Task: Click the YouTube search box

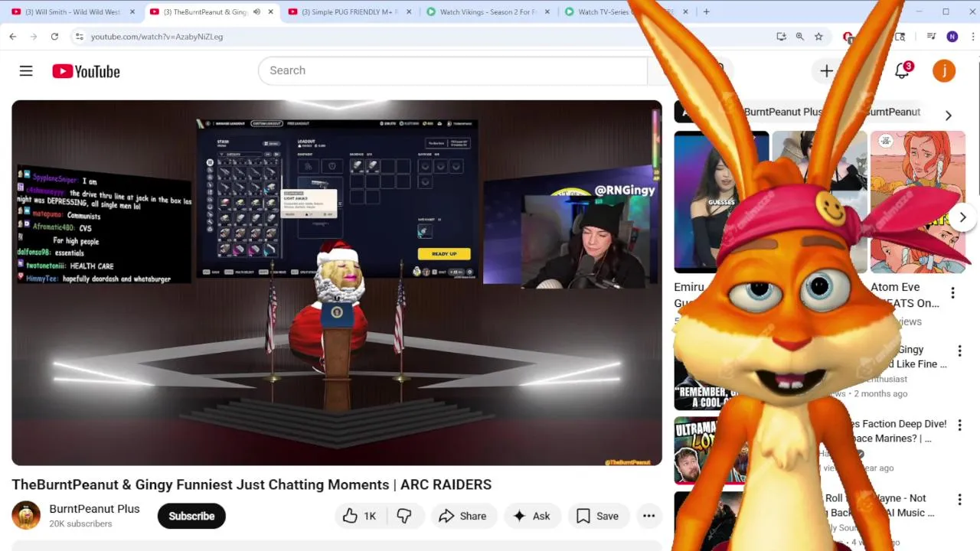Action: (x=452, y=70)
